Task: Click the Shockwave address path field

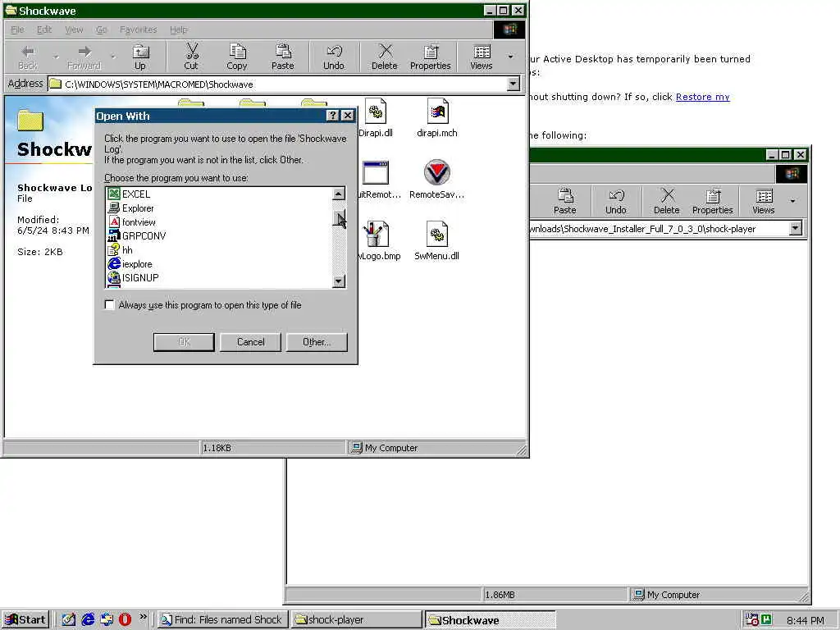Action: click(x=277, y=84)
